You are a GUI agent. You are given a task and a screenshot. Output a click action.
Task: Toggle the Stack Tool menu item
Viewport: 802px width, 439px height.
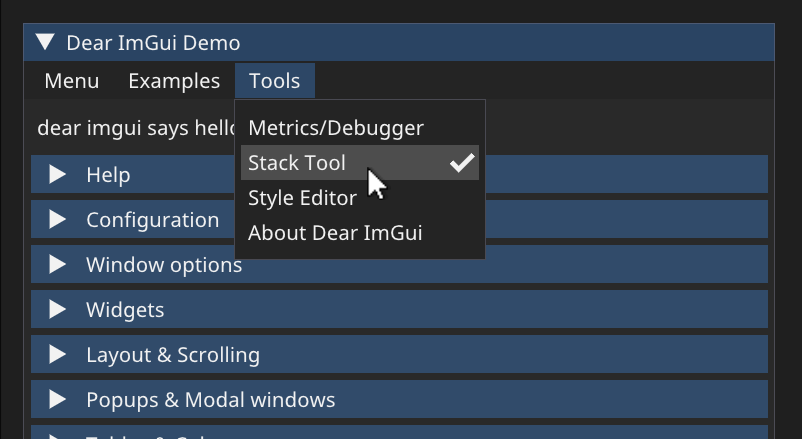coord(360,163)
